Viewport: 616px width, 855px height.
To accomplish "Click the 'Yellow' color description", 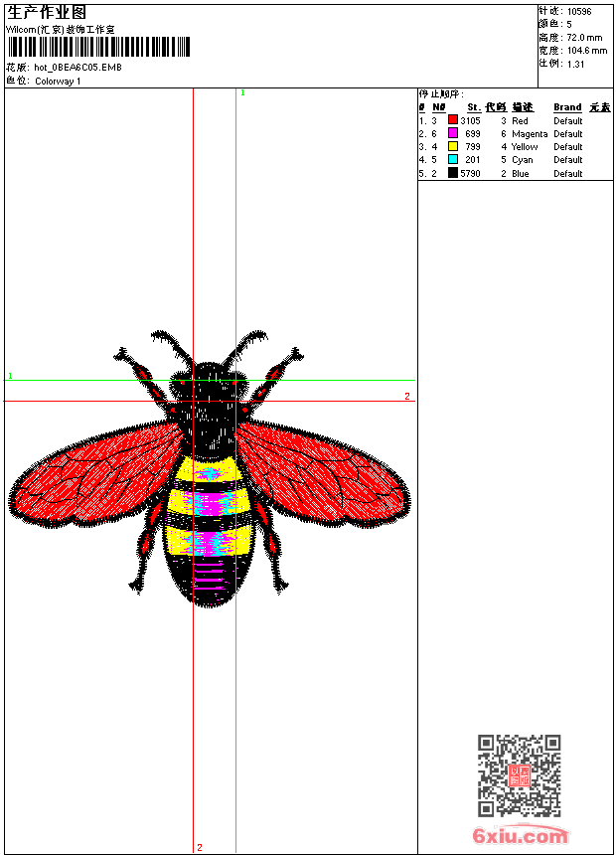I will [525, 147].
